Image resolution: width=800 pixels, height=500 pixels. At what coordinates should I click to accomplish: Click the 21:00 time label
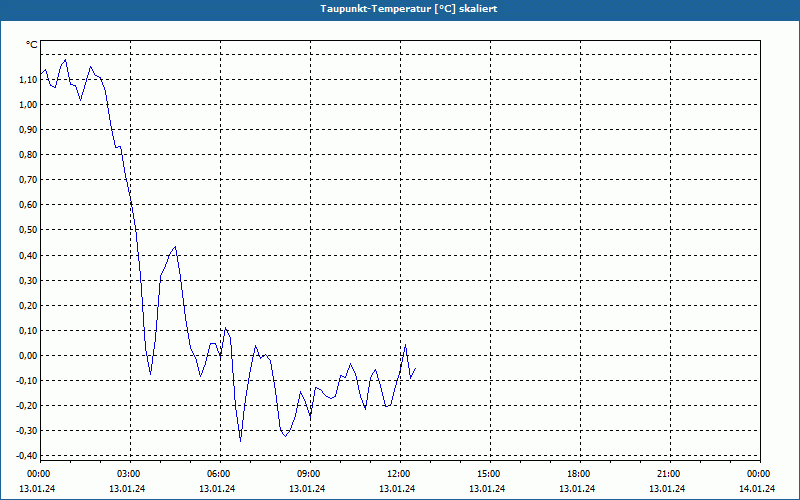(x=670, y=474)
